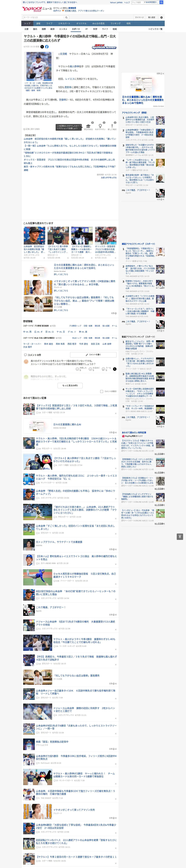Select the みんなの意見 navigation tab
This screenshot has height=868, width=186.
(98, 24)
